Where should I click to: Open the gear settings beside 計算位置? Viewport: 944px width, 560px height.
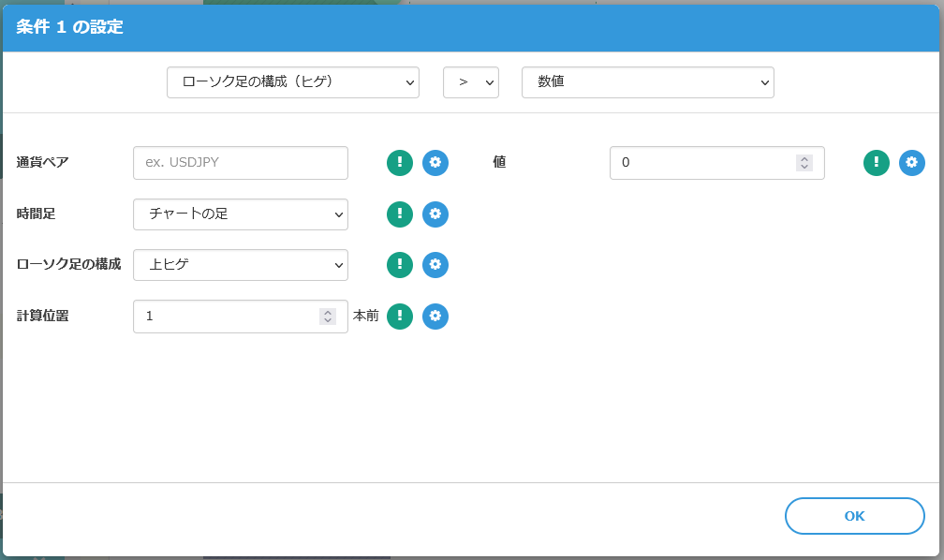click(x=435, y=317)
